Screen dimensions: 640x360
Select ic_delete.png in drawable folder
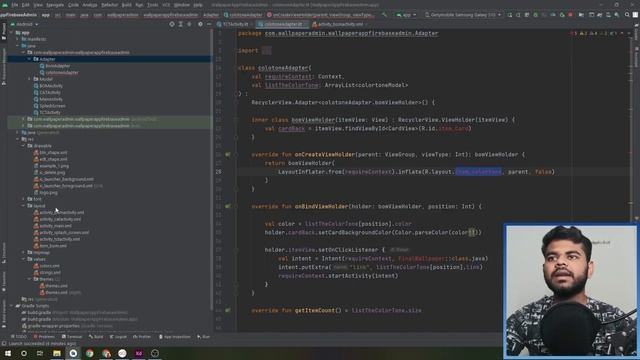[x=52, y=173]
